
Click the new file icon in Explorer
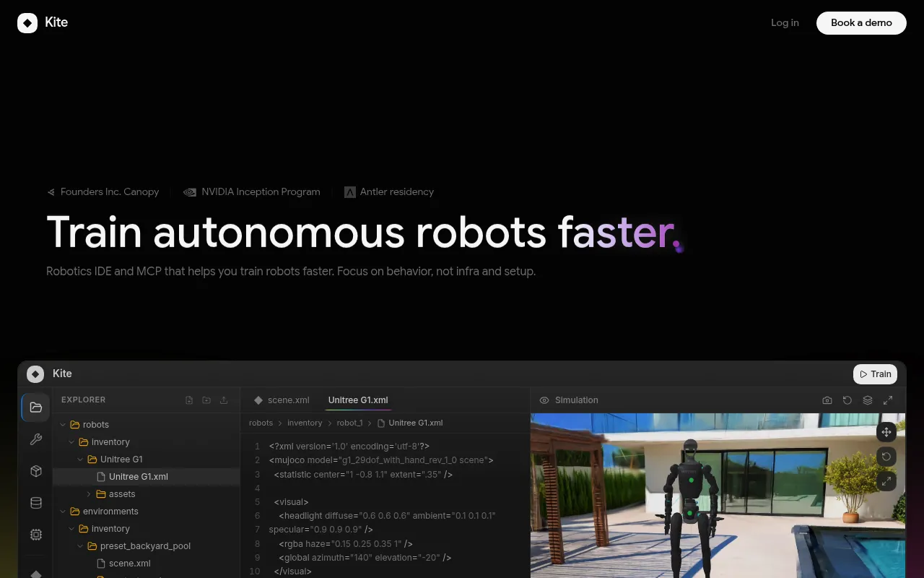[x=189, y=400]
